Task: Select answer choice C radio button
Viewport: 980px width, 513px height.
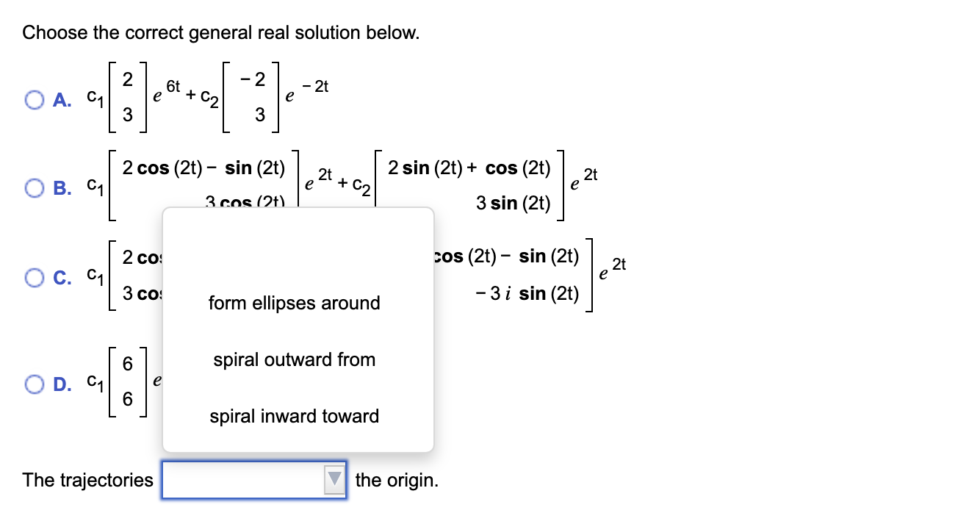Action: (34, 276)
